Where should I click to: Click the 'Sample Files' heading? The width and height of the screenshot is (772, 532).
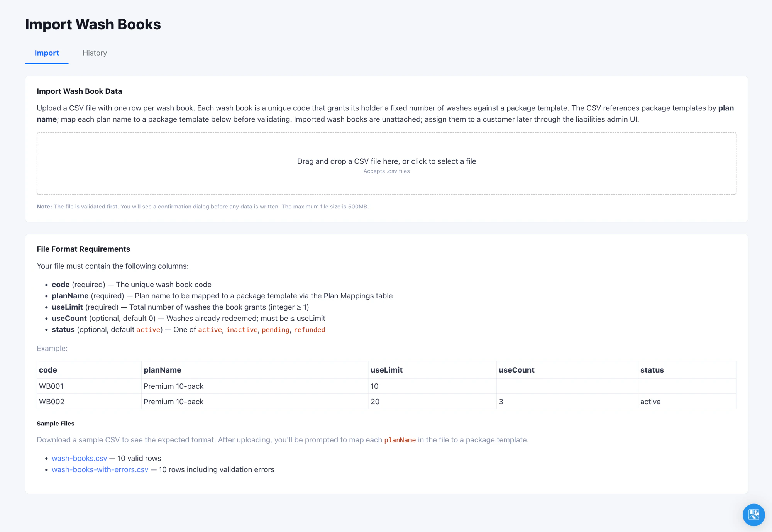[x=56, y=424]
